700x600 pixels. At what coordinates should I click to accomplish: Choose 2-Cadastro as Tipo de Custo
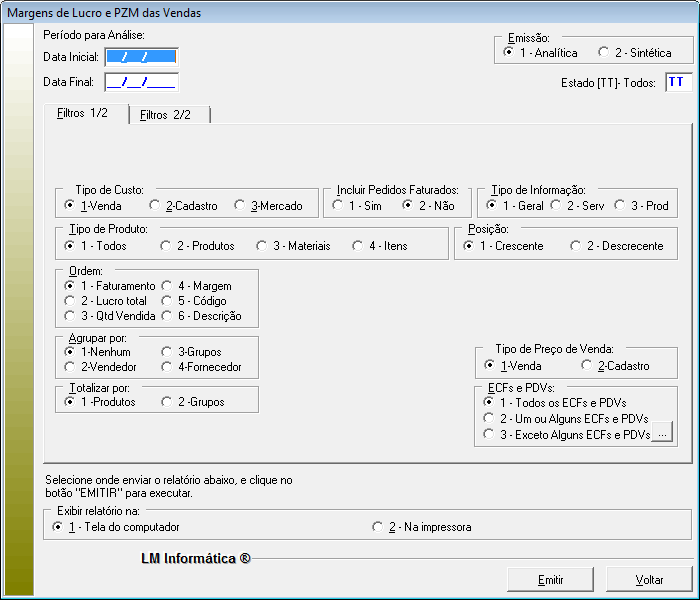[154, 206]
